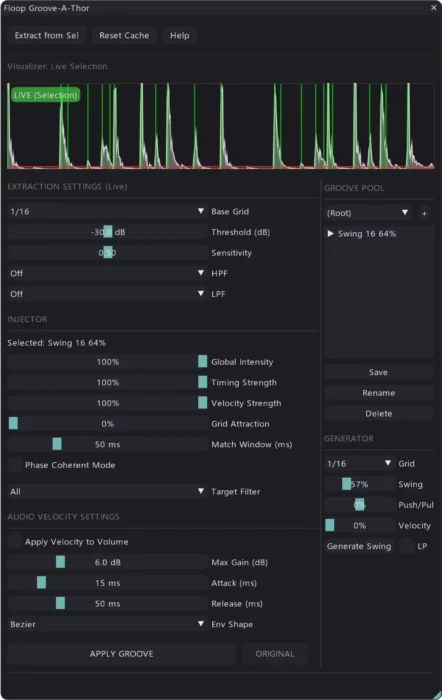This screenshot has height=700, width=442.
Task: Click the ORIGINAL button
Action: click(275, 654)
